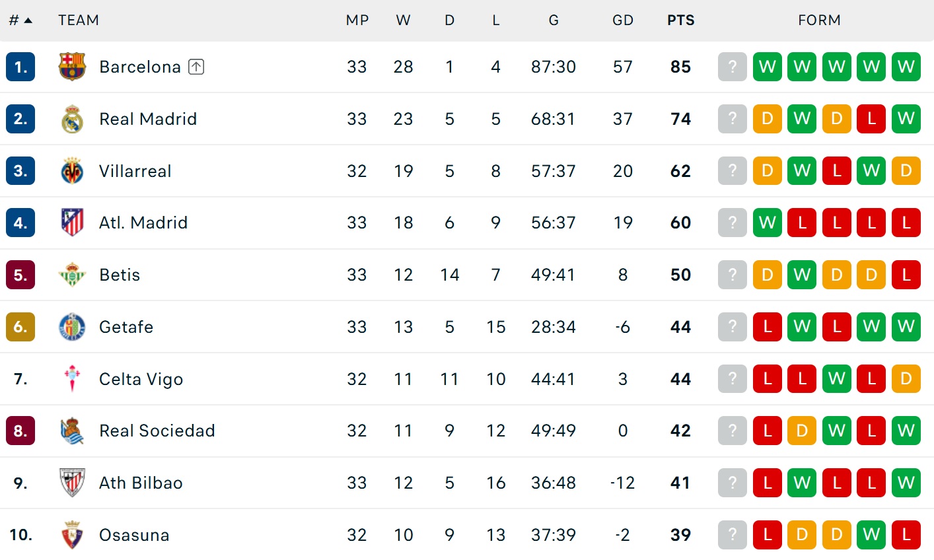934x560 pixels.
Task: Click the Villarreal club crest
Action: [x=72, y=171]
